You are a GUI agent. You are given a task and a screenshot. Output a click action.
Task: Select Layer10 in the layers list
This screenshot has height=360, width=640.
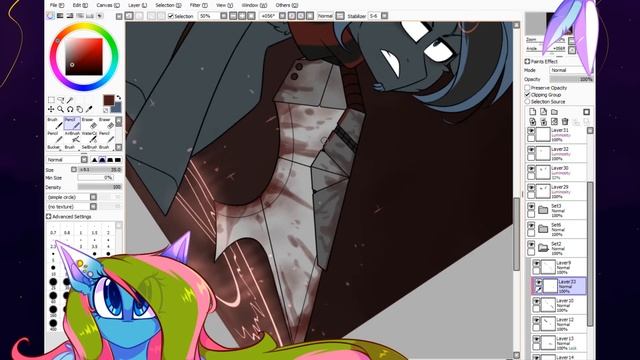pos(559,305)
